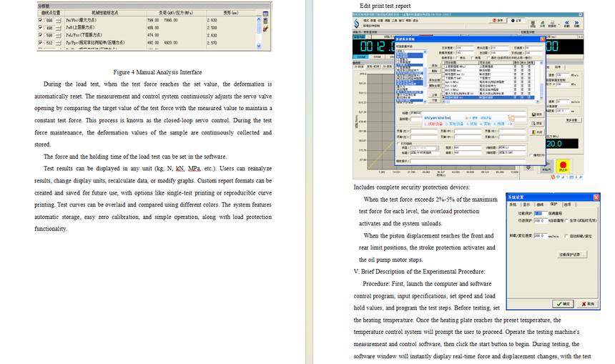
Task: Click the 确定 OK button in System Settings
Action: point(564,304)
